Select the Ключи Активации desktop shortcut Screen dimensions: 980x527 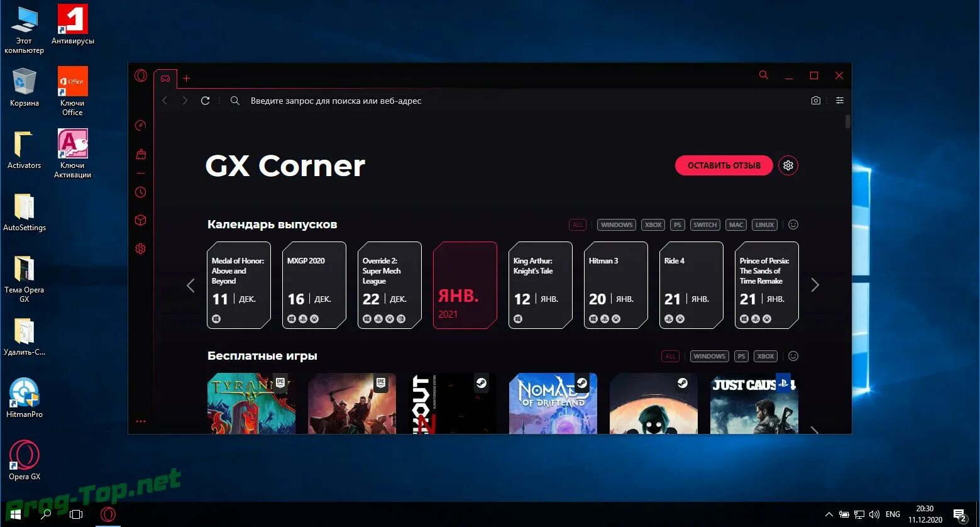73,154
